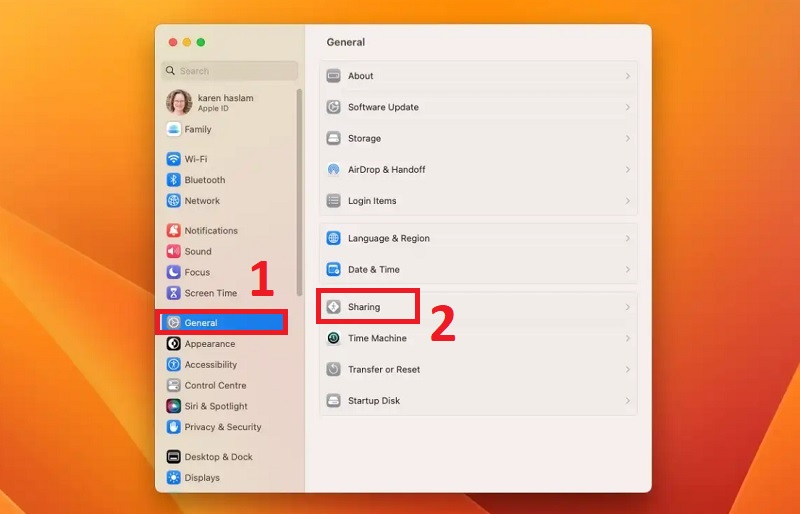Click the Wi-Fi icon in sidebar
Viewport: 800px width, 514px height.
174,159
